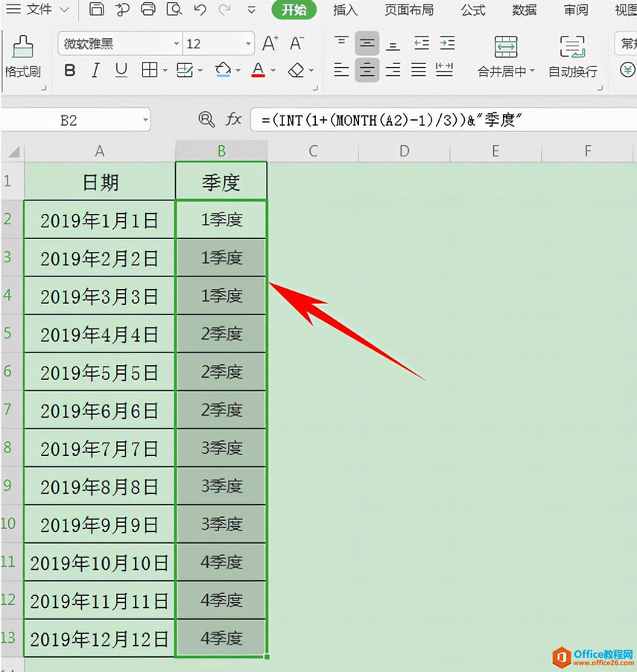Select the 2019年6月6日 cell
Screen dimensions: 637x672
point(99,411)
